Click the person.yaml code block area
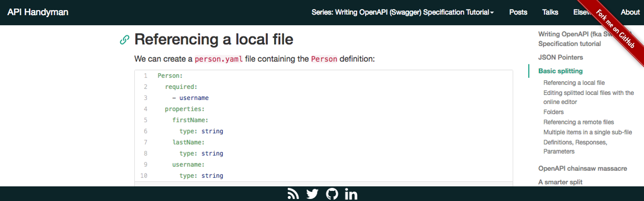 click(x=324, y=126)
